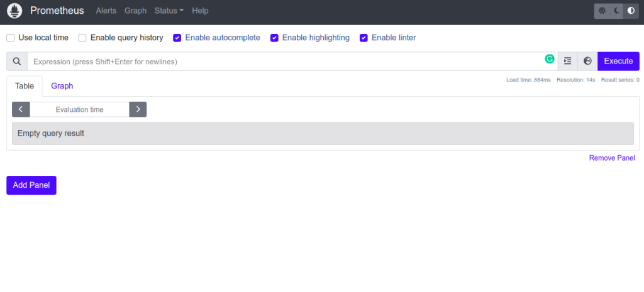Viewport: 644px width, 292px height.
Task: Click the Remove Panel link
Action: pyautogui.click(x=612, y=158)
